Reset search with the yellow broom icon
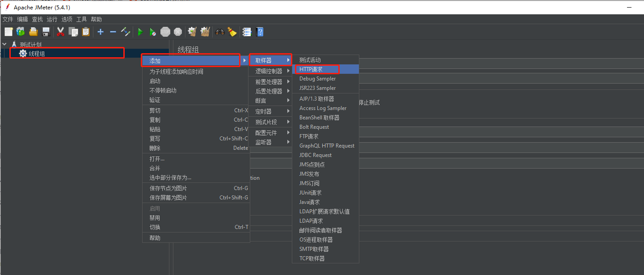The width and height of the screenshot is (644, 275). (x=232, y=32)
